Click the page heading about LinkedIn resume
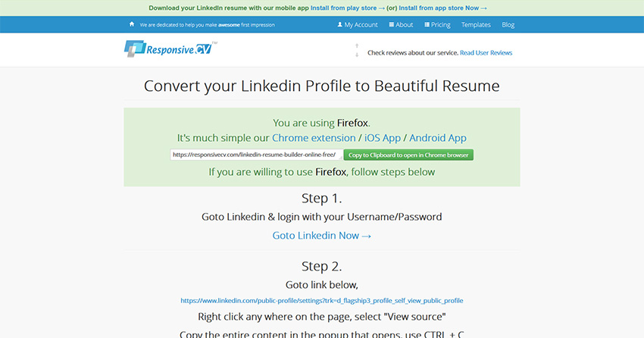 tap(322, 86)
